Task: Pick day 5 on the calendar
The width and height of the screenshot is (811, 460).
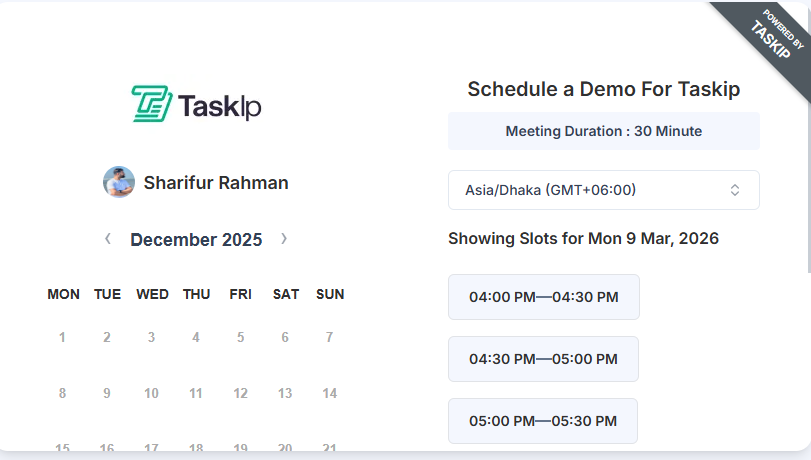Action: [x=240, y=338]
